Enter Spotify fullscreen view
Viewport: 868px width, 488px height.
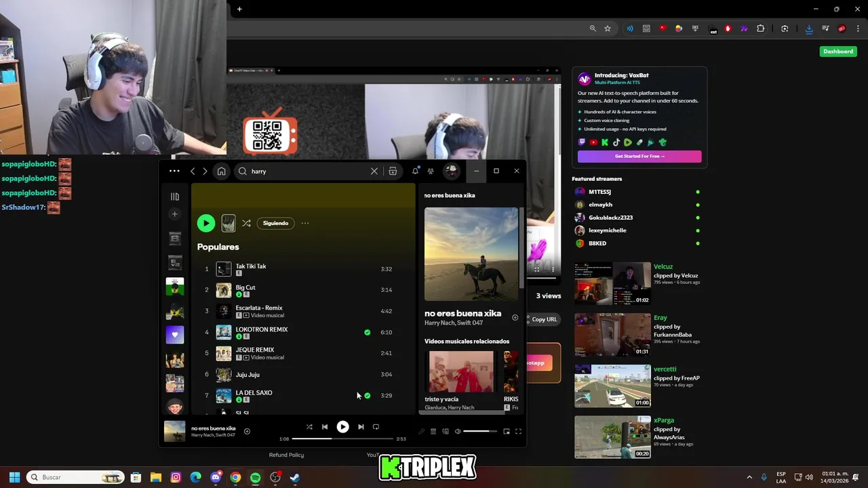point(518,431)
